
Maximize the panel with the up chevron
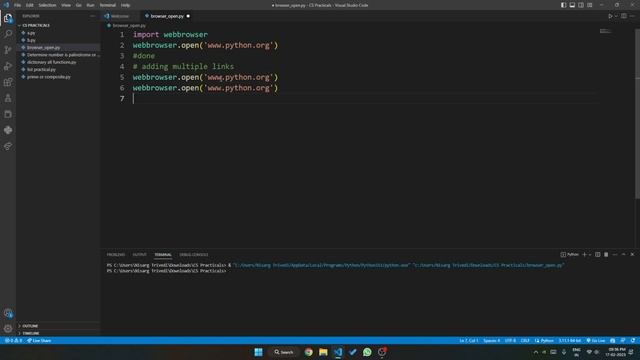(624, 255)
